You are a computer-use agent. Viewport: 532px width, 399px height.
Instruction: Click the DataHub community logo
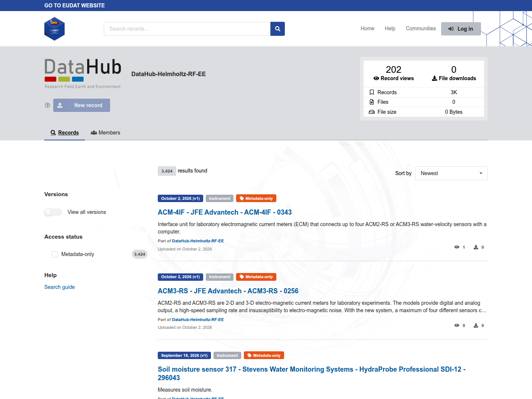click(x=83, y=74)
